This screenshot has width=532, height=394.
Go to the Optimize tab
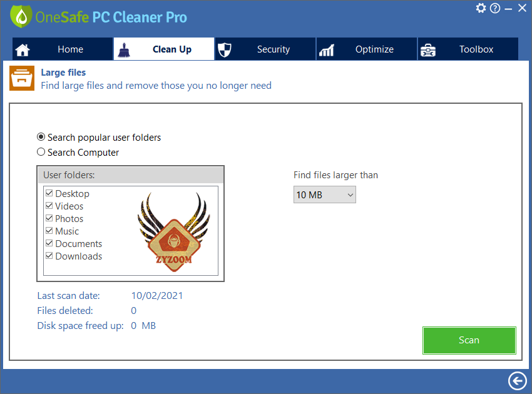367,49
